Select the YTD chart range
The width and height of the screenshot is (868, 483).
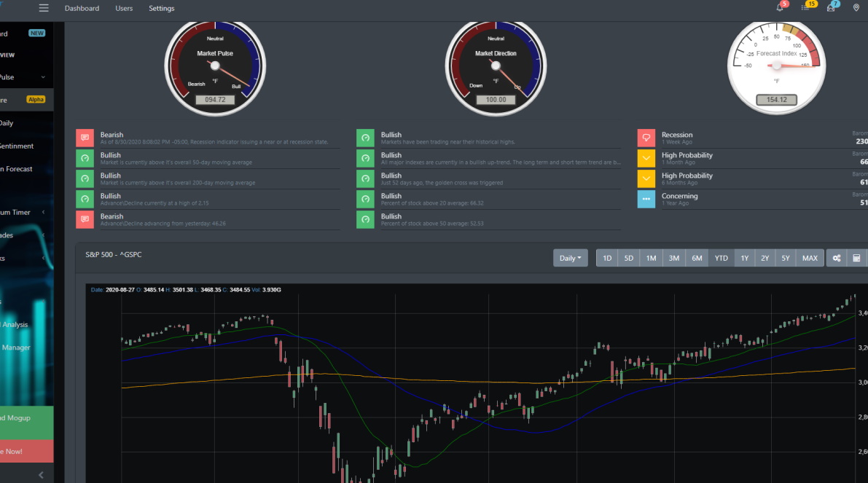coord(722,258)
